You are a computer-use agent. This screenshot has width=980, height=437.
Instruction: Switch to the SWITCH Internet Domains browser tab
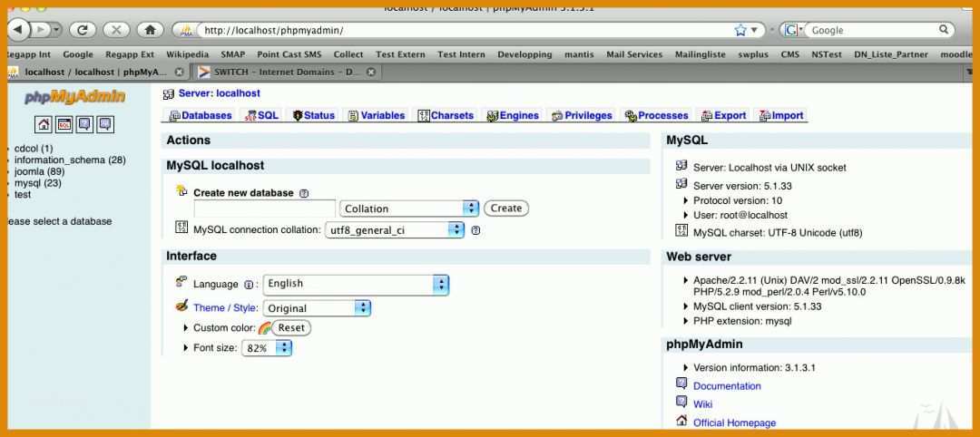point(286,73)
